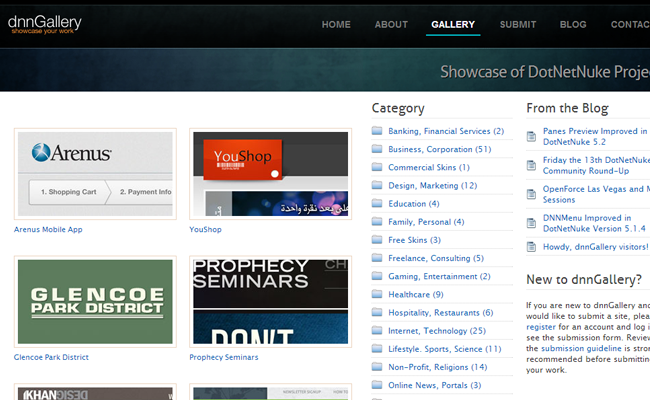650x400 pixels.
Task: Open Howdy, dnnGallery visitors! blog post
Action: tap(596, 247)
